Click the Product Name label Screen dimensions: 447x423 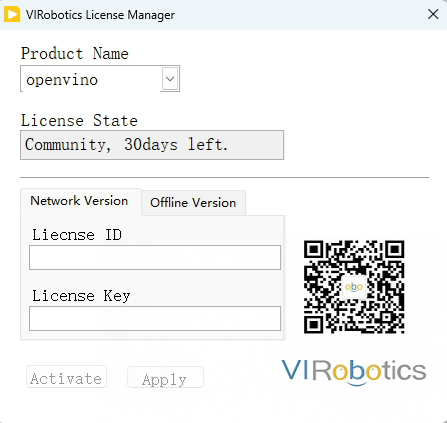(75, 53)
